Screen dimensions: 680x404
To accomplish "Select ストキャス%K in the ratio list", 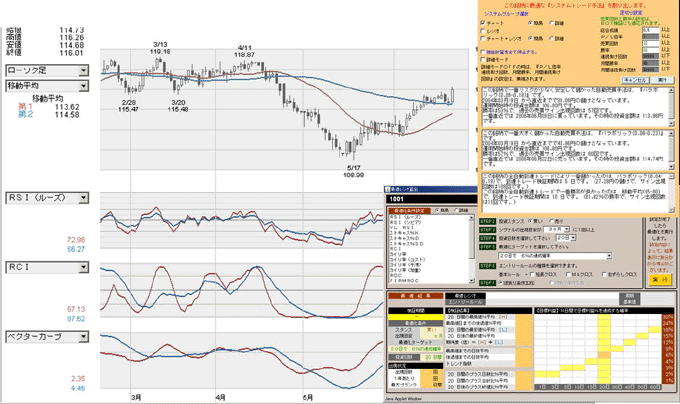I will (404, 233).
